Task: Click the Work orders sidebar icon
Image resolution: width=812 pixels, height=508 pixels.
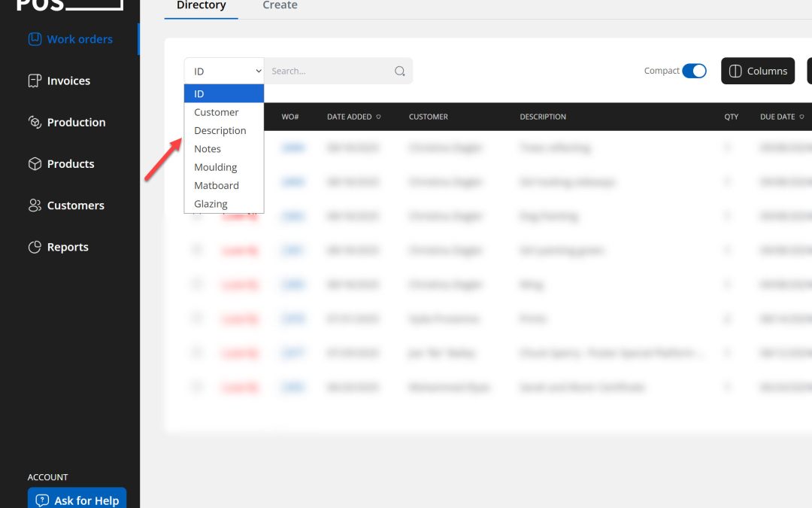Action: coord(35,39)
